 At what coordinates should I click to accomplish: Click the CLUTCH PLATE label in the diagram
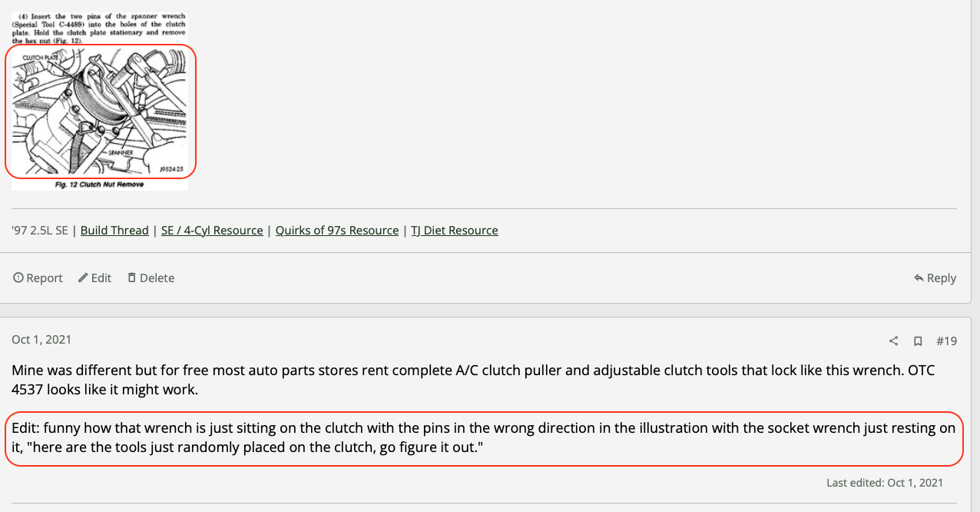point(41,58)
